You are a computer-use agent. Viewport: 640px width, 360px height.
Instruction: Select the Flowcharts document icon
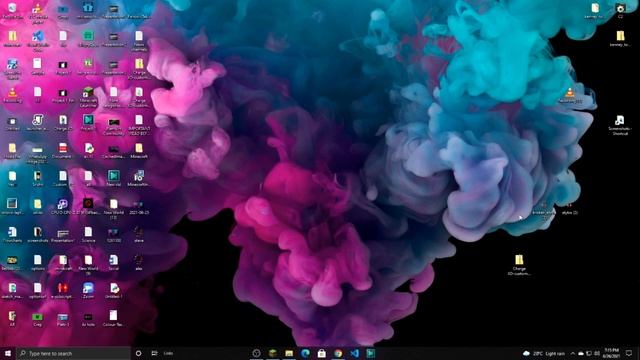pyautogui.click(x=12, y=235)
